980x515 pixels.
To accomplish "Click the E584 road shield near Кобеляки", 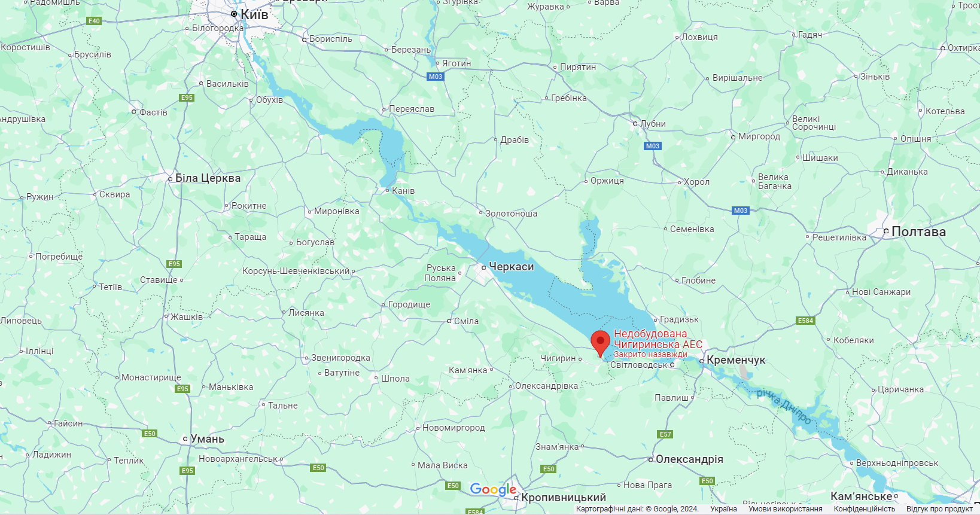I will 805,321.
